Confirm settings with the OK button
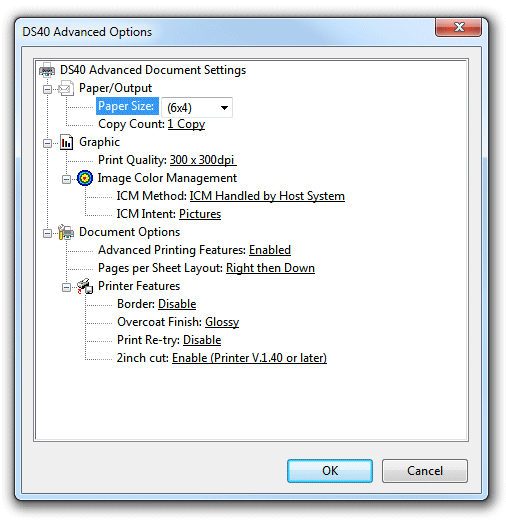Screen dimensions: 506x524 pos(330,471)
